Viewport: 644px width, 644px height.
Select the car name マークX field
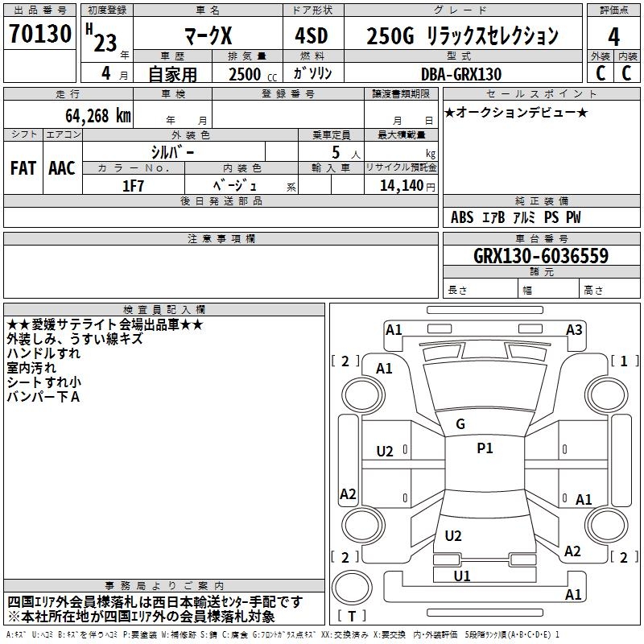[x=207, y=35]
